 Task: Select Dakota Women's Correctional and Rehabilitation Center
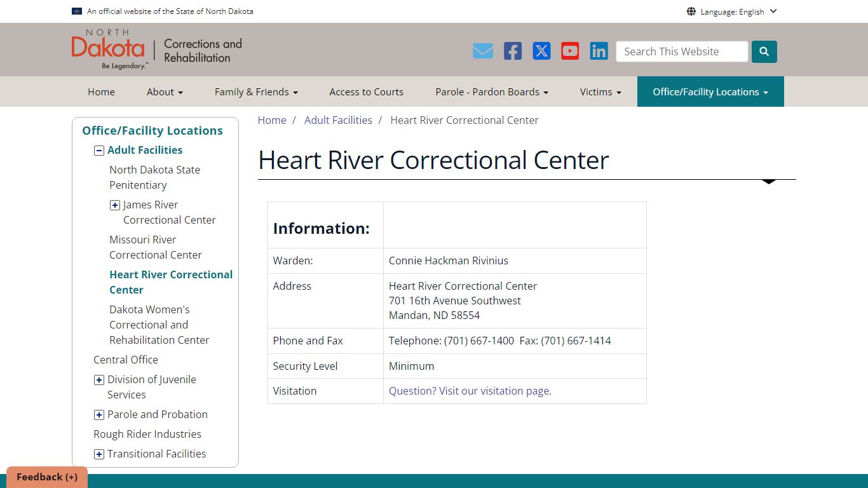[x=159, y=325]
